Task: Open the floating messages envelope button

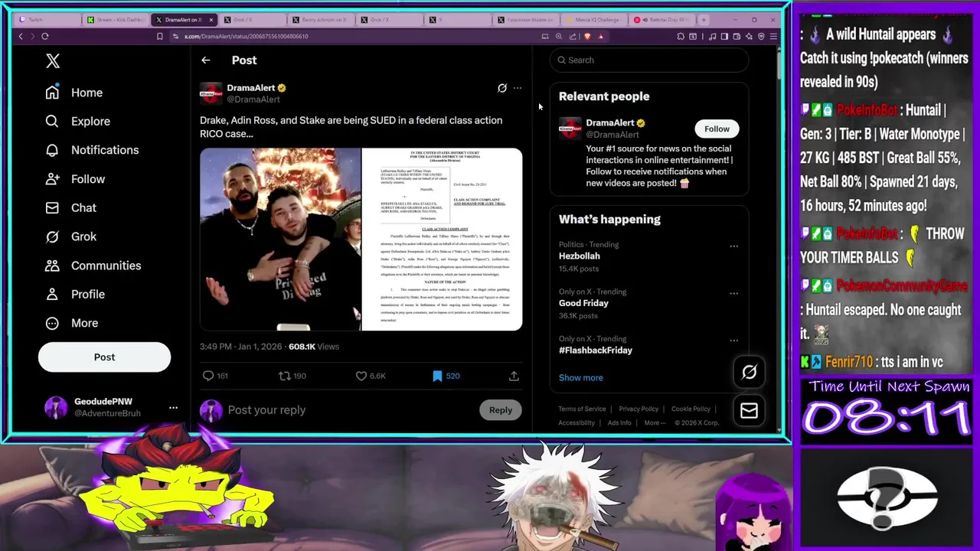Action: 749,411
